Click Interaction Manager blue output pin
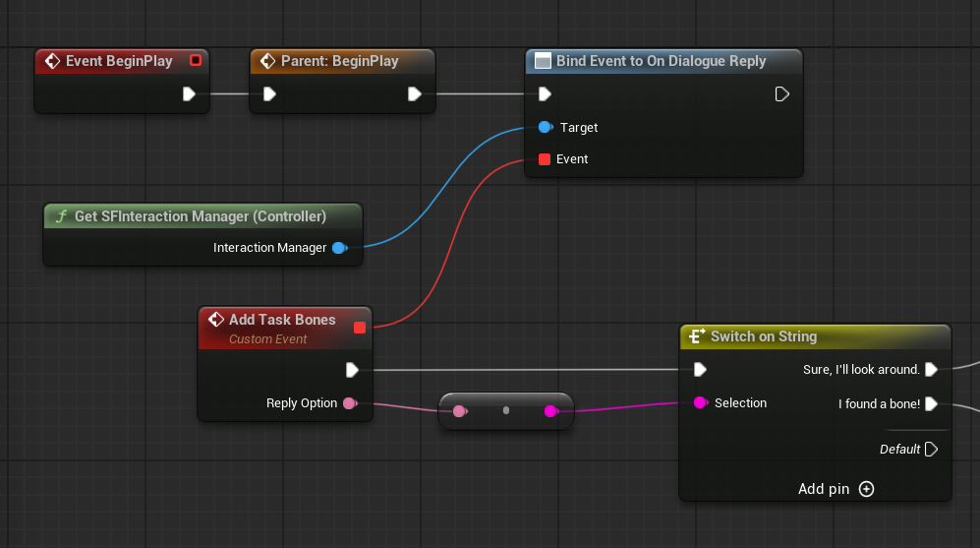 340,248
